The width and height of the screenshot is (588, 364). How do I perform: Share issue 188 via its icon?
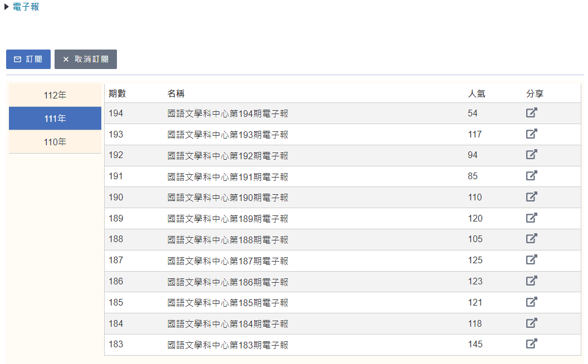tap(531, 238)
